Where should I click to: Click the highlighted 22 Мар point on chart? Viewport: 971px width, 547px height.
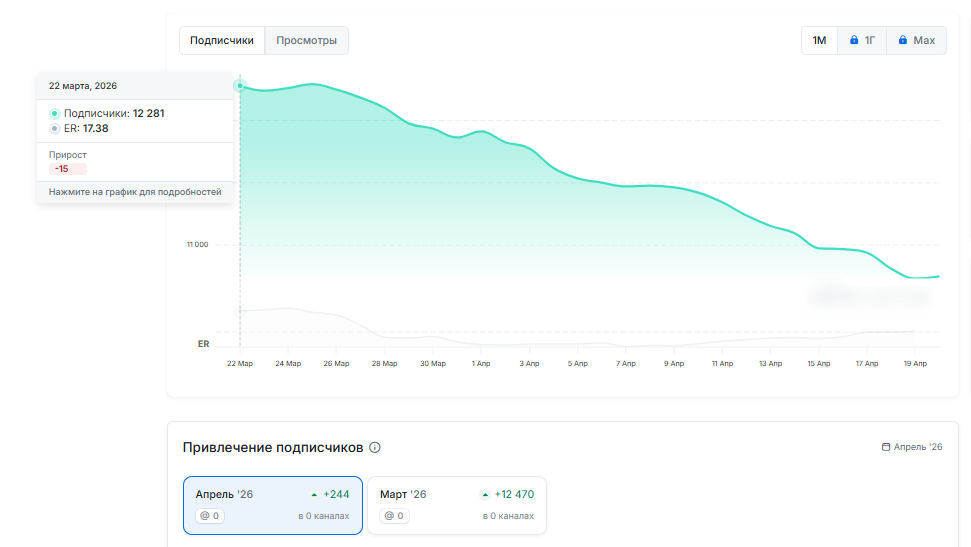tap(240, 86)
